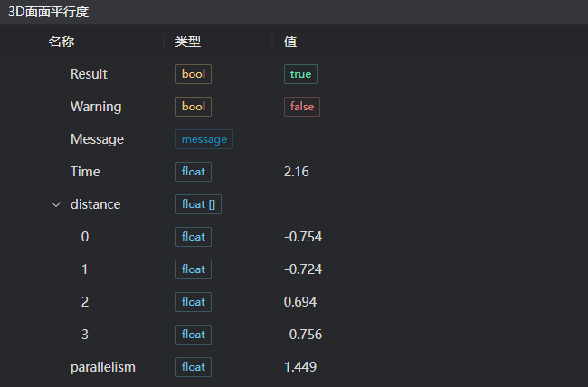Click the 3D面面平行度 panel title
Screen dimensions: 588x387
[48, 13]
